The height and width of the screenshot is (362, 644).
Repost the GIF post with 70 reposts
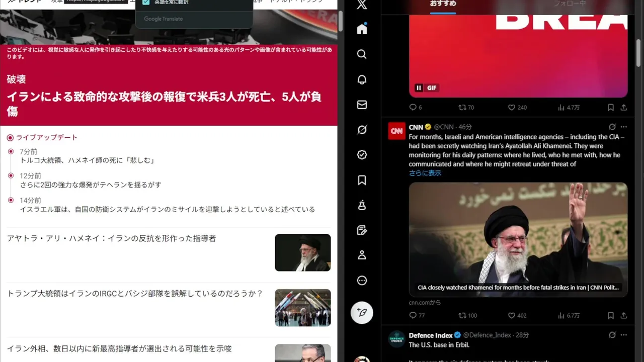466,107
